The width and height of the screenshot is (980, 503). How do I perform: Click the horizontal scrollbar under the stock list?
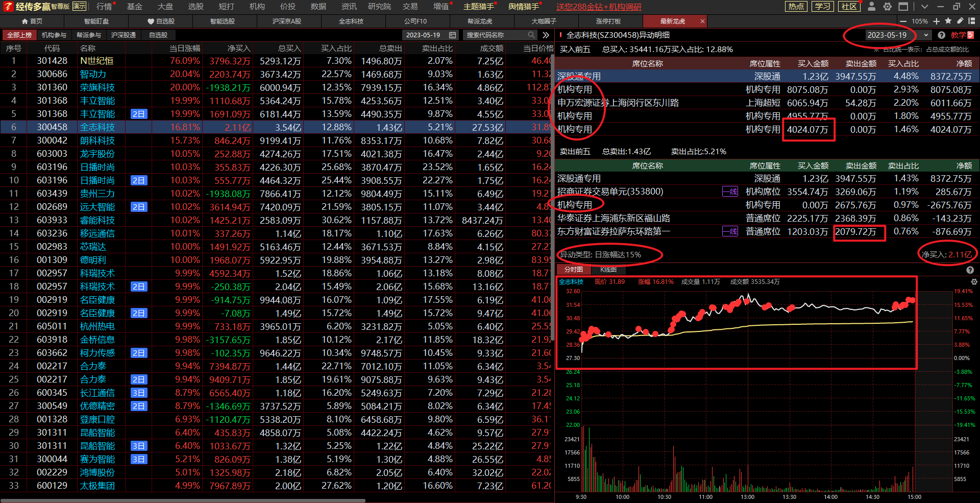pos(184,500)
